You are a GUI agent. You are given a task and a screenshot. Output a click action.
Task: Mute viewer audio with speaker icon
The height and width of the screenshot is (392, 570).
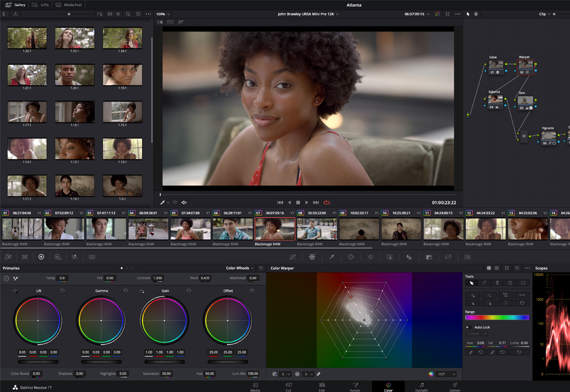click(x=184, y=203)
